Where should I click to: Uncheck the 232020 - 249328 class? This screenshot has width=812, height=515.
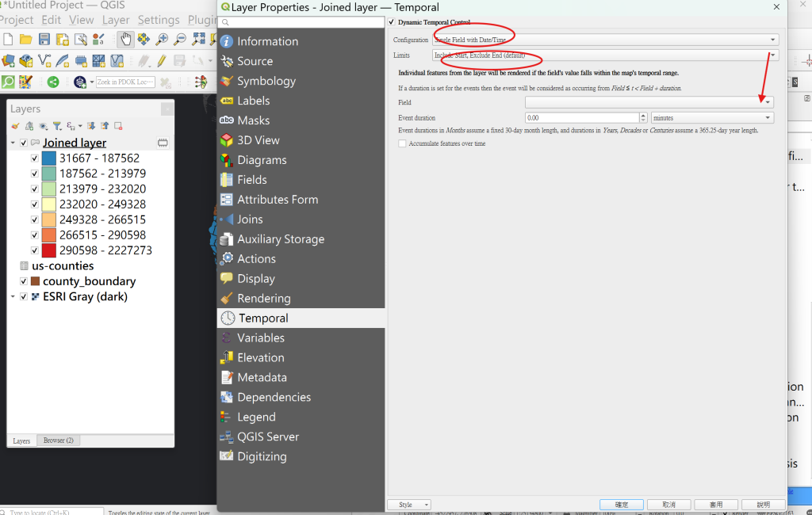[x=35, y=204]
